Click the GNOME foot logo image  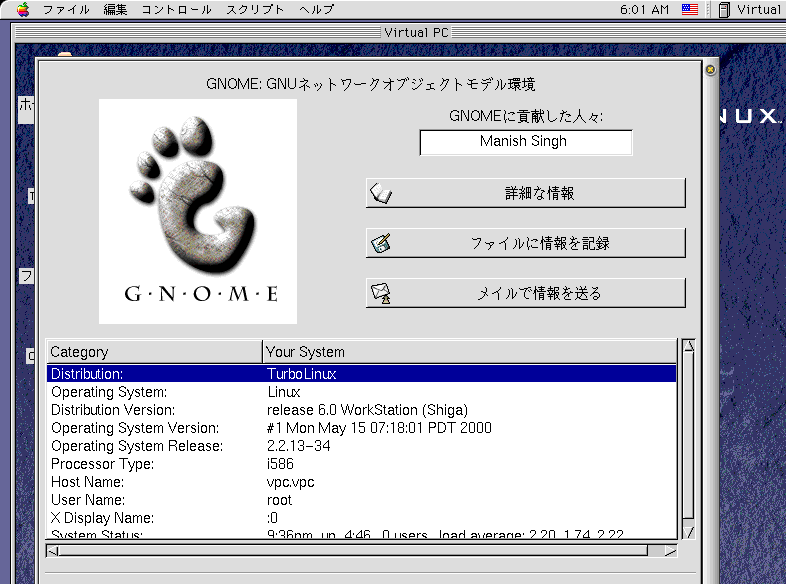click(x=198, y=212)
